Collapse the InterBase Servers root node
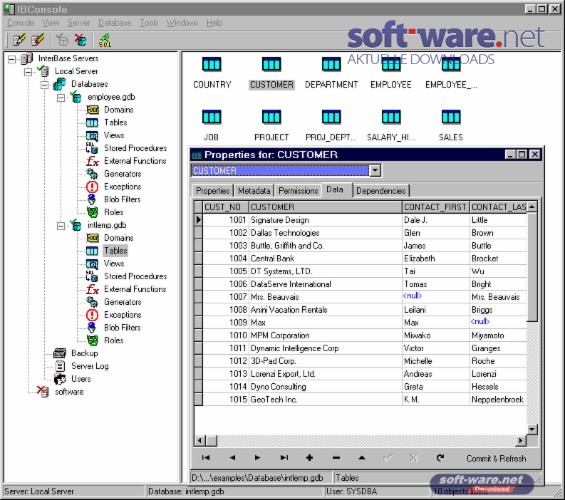The height and width of the screenshot is (500, 565). [12, 59]
